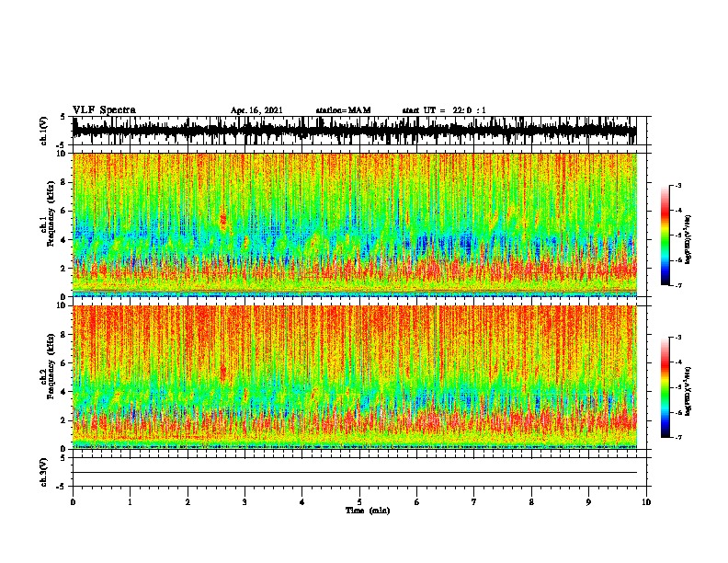This screenshot has height=563, width=728.
Task: Click the ch.1 color scale bar
Action: tap(665, 236)
